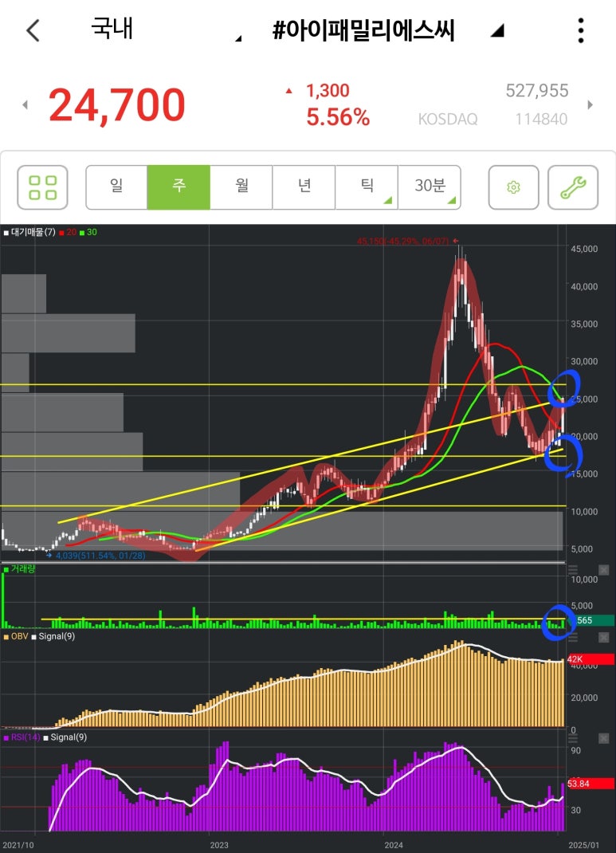Tap the low-price annotation 4,039(511.54%, 01/28)
Image resolution: width=616 pixels, height=853 pixels.
click(x=100, y=556)
